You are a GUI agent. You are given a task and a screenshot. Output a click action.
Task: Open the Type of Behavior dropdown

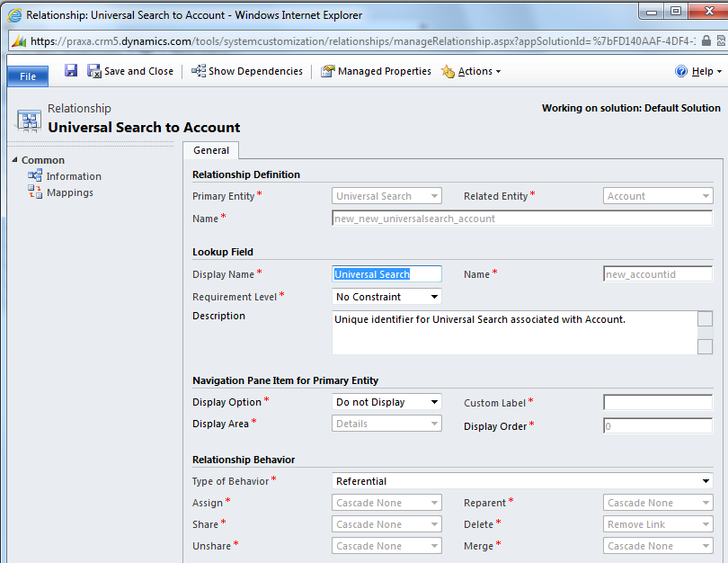(x=522, y=481)
